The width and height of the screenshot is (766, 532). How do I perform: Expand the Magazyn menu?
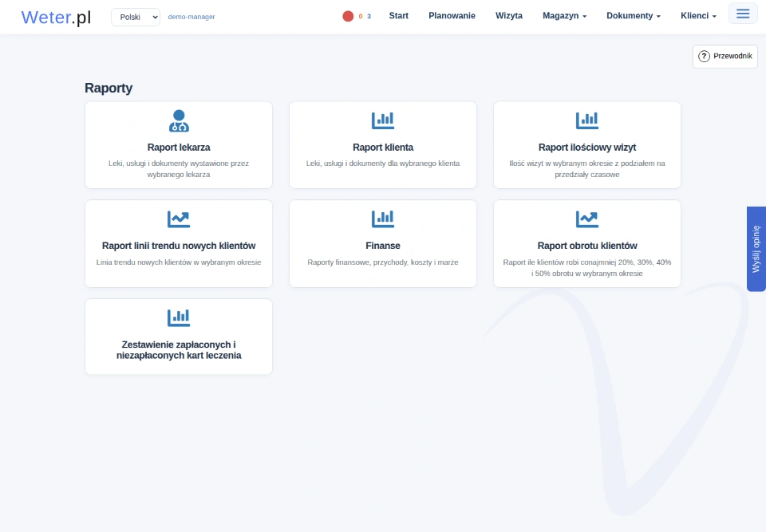tap(564, 16)
